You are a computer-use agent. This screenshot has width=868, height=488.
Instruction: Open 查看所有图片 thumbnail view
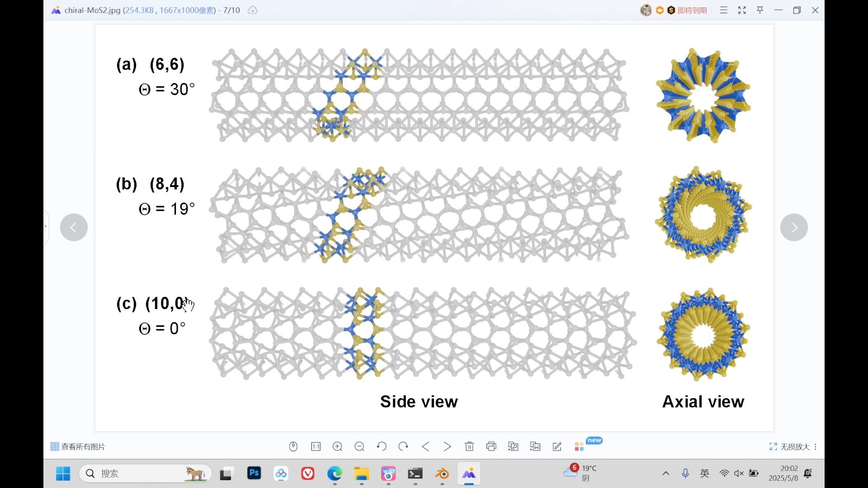(77, 446)
